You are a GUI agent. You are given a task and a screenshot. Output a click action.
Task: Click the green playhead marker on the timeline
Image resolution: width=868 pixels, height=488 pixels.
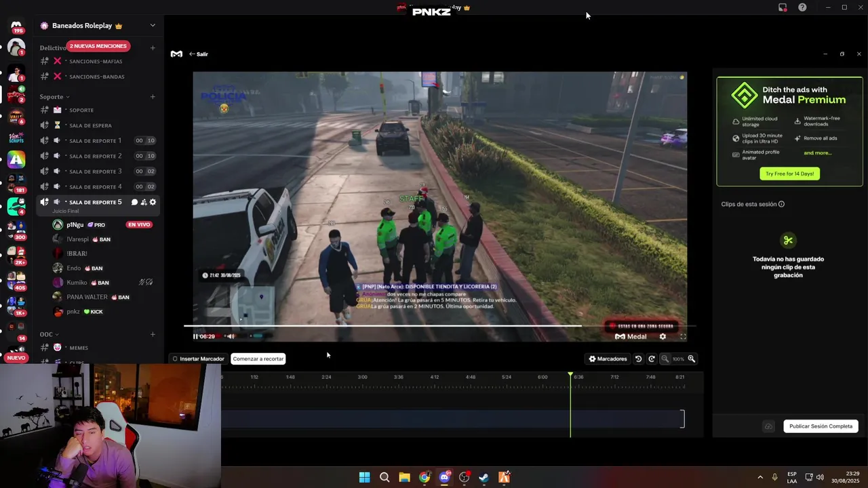click(x=570, y=375)
